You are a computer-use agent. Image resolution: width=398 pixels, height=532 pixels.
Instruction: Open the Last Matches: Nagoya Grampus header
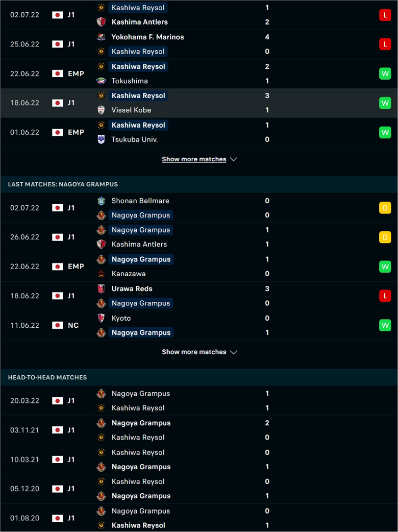coord(199,184)
